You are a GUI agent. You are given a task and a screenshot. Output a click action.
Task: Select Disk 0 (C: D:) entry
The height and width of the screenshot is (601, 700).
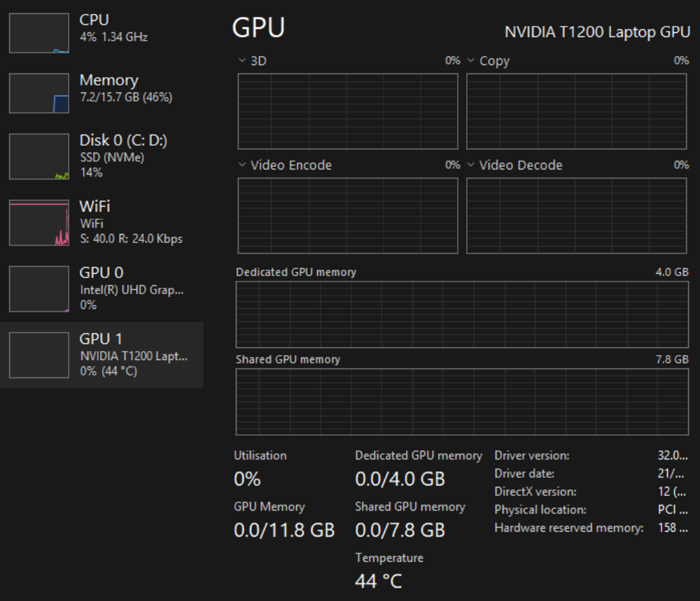pos(101,156)
